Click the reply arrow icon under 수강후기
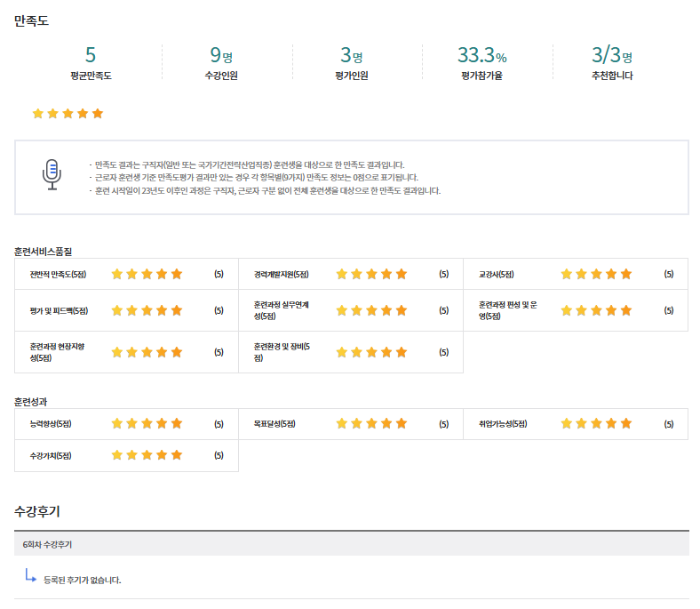700x609 pixels. [x=31, y=576]
